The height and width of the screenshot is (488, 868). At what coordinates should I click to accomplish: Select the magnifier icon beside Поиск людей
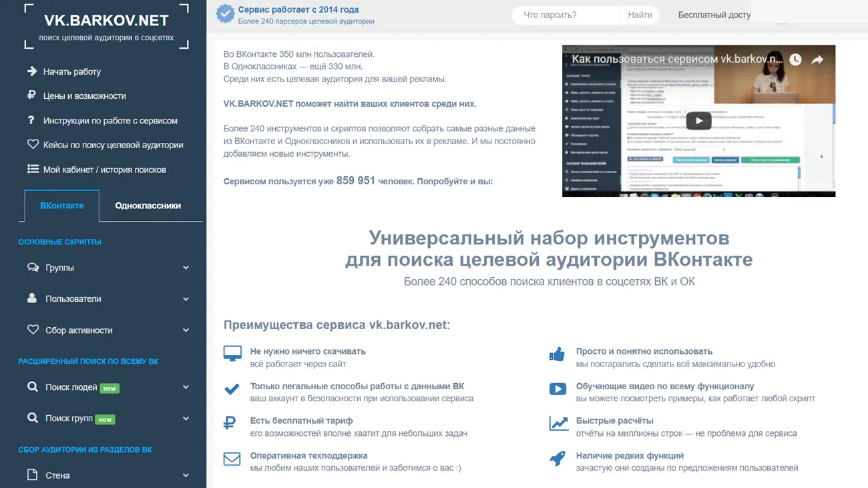pos(33,387)
